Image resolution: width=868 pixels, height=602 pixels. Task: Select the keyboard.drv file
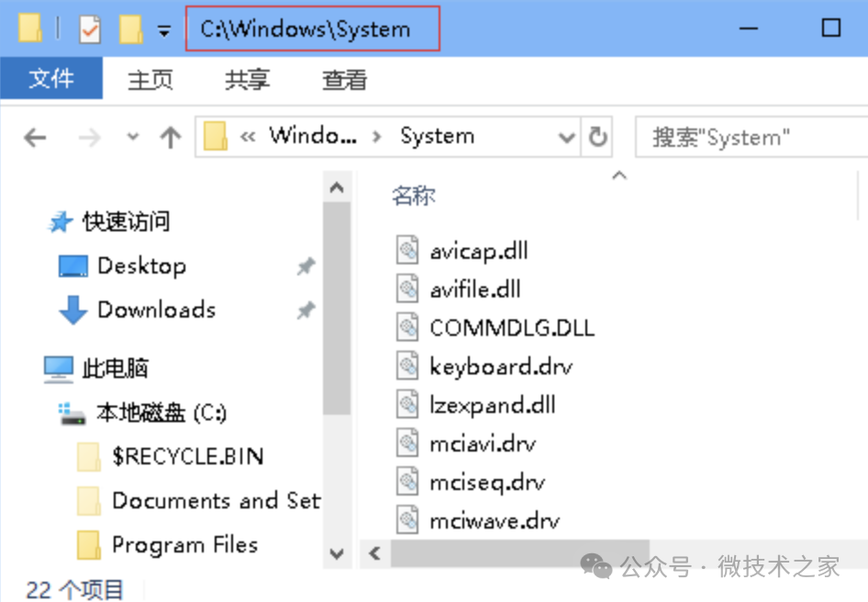coord(501,367)
